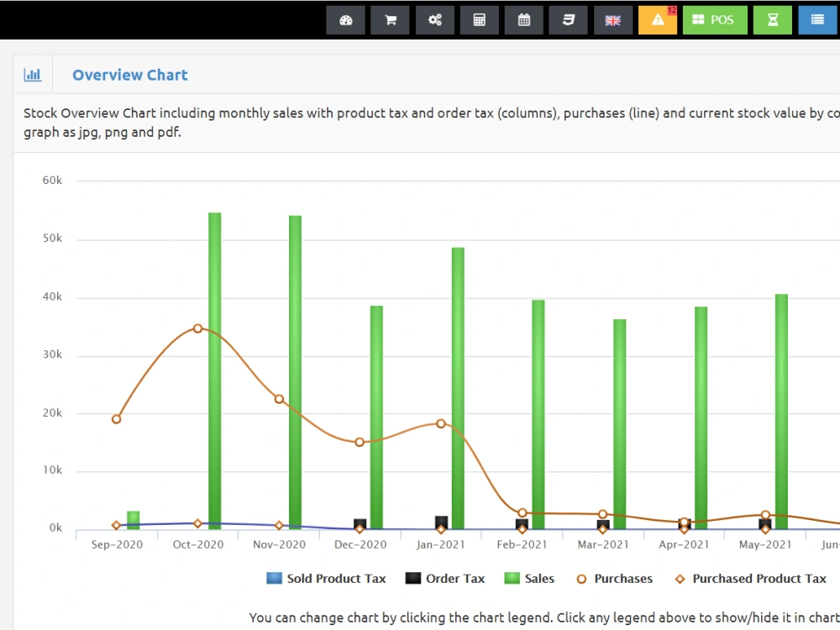Click the May-2021 x-axis label
Screen dimensions: 840x630
pyautogui.click(x=765, y=545)
